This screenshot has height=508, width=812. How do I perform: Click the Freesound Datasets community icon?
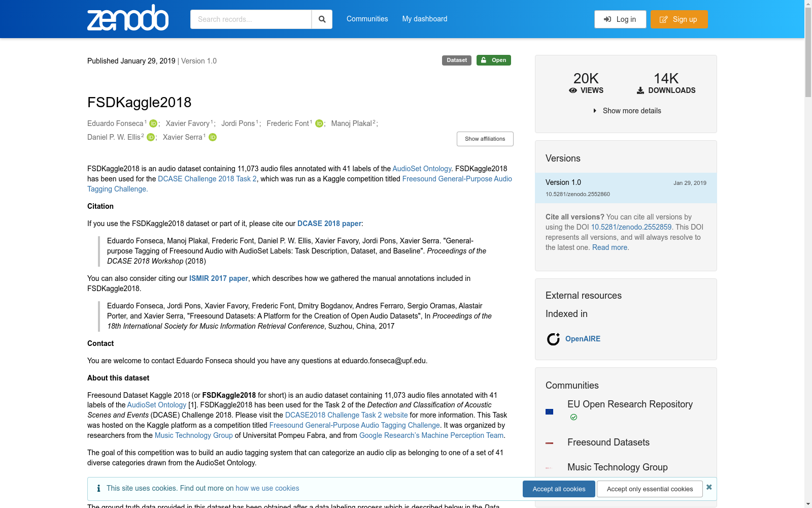549,442
